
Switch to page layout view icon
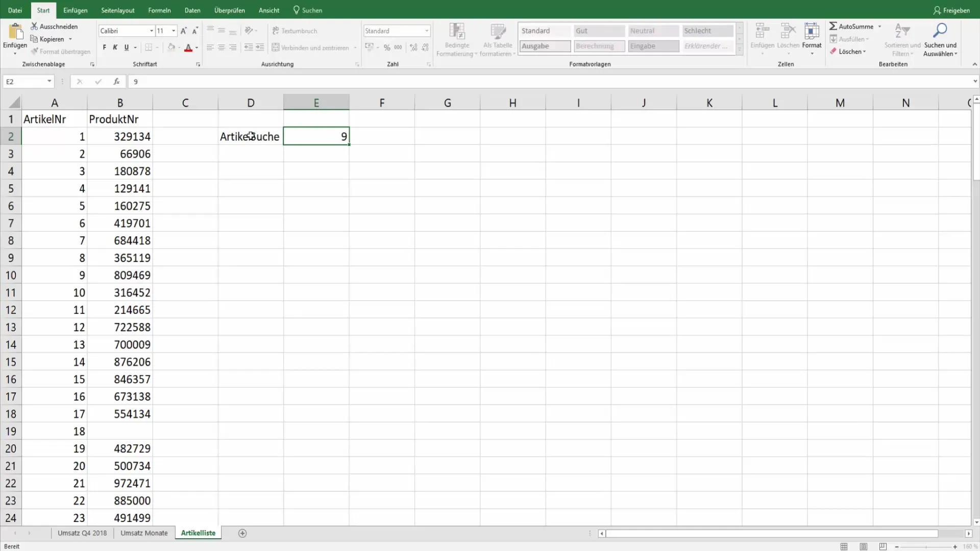(x=863, y=546)
